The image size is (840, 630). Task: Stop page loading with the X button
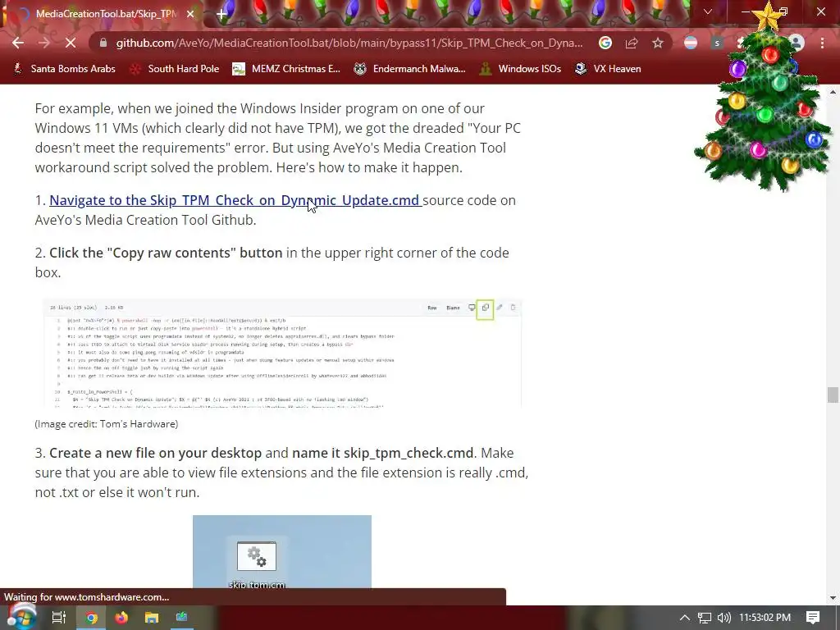(x=71, y=43)
